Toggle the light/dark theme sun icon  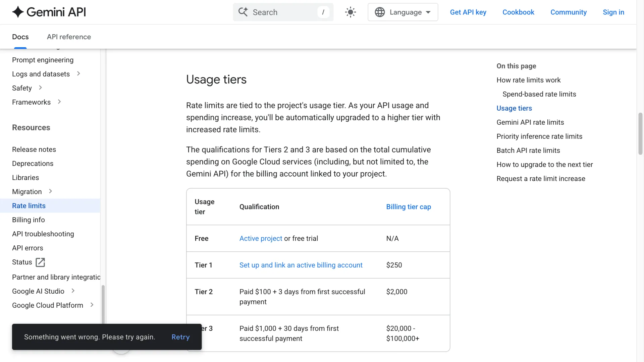(x=351, y=12)
